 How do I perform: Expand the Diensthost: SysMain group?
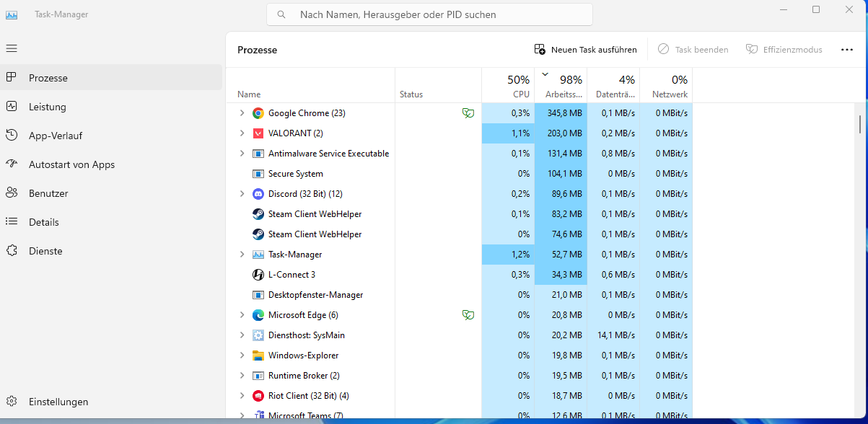(x=242, y=335)
